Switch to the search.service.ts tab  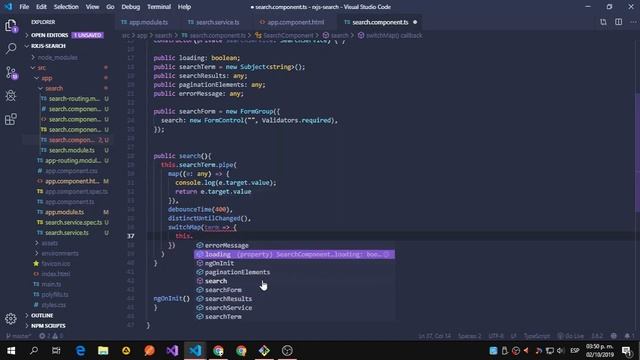pyautogui.click(x=214, y=22)
